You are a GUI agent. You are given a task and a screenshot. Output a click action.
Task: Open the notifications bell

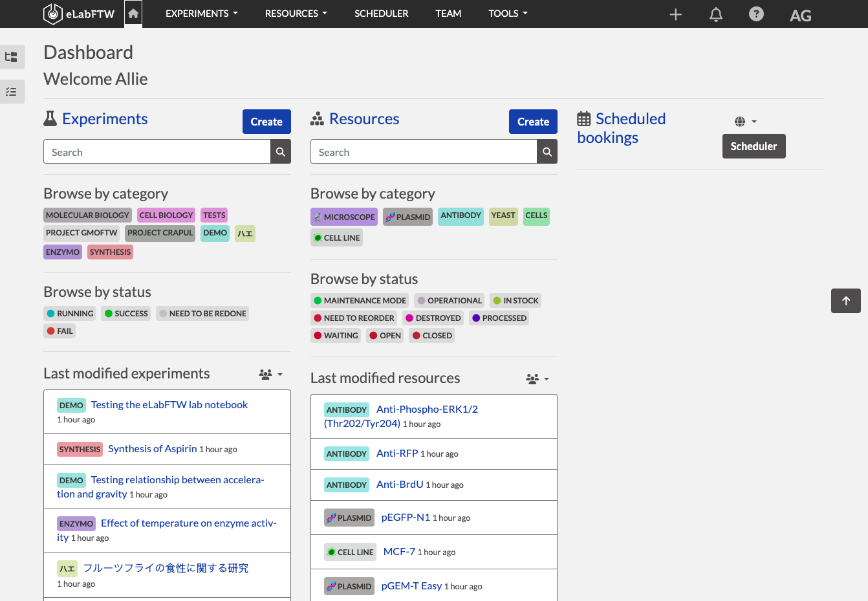pyautogui.click(x=716, y=14)
